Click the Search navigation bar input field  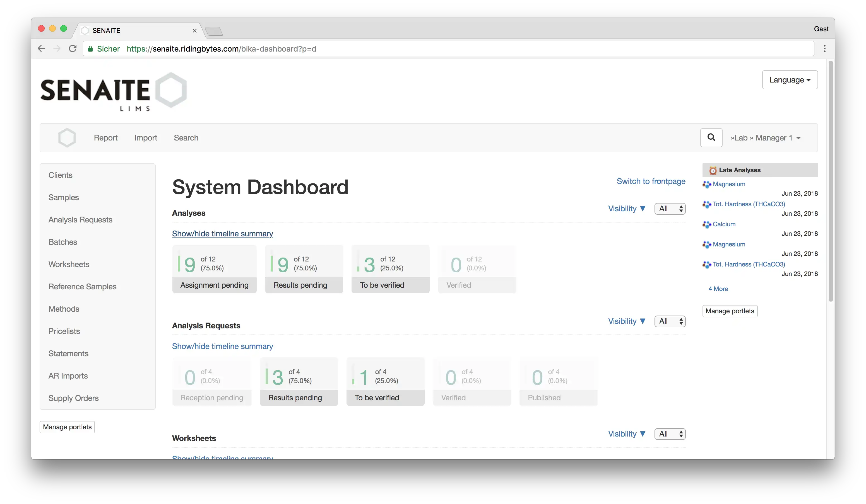711,137
